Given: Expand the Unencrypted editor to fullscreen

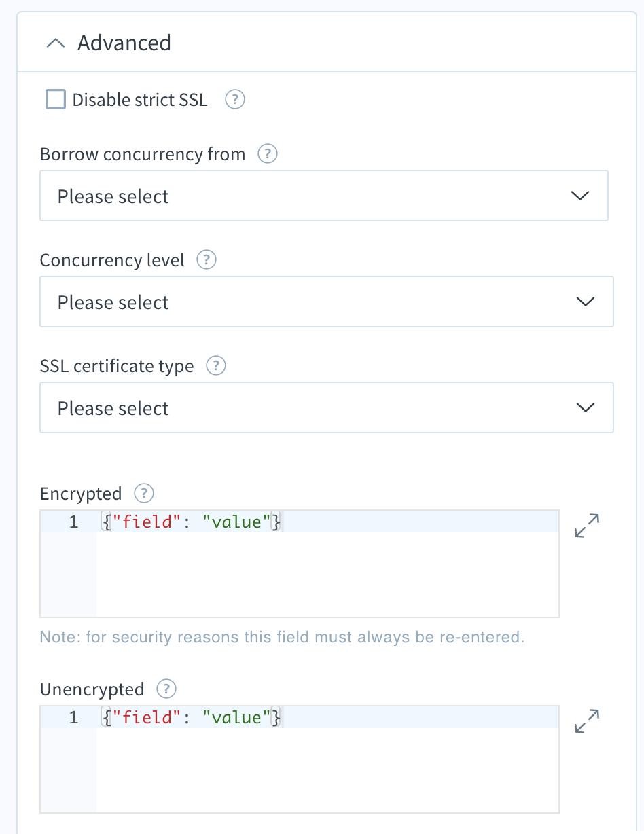Looking at the screenshot, I should 587,721.
